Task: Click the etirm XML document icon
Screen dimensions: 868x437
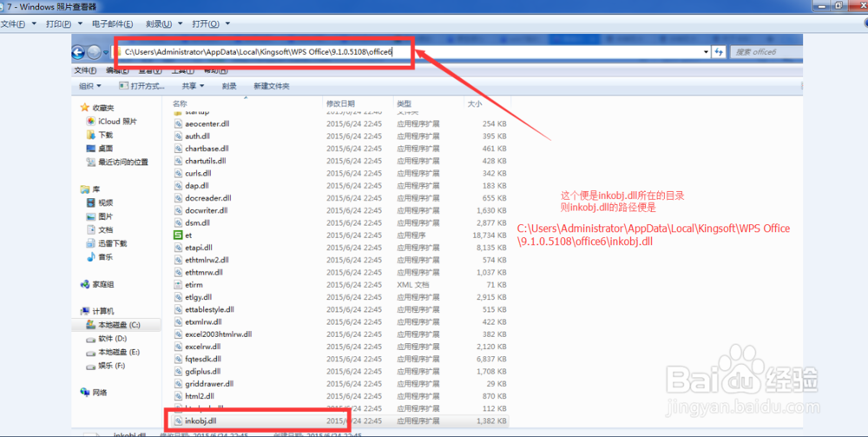Action: click(178, 285)
